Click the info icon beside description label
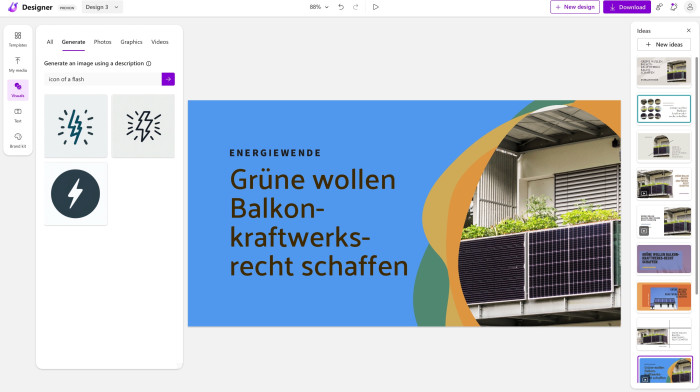The height and width of the screenshot is (392, 700). click(x=149, y=63)
